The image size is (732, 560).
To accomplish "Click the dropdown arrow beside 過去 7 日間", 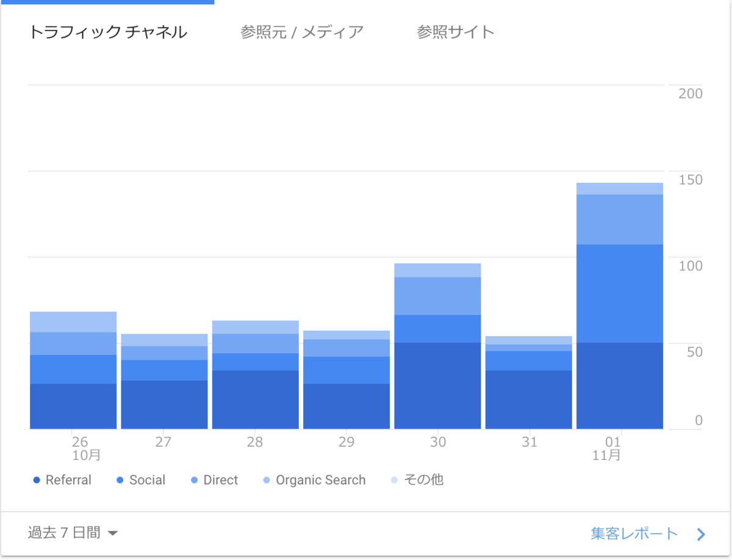I will (x=114, y=533).
